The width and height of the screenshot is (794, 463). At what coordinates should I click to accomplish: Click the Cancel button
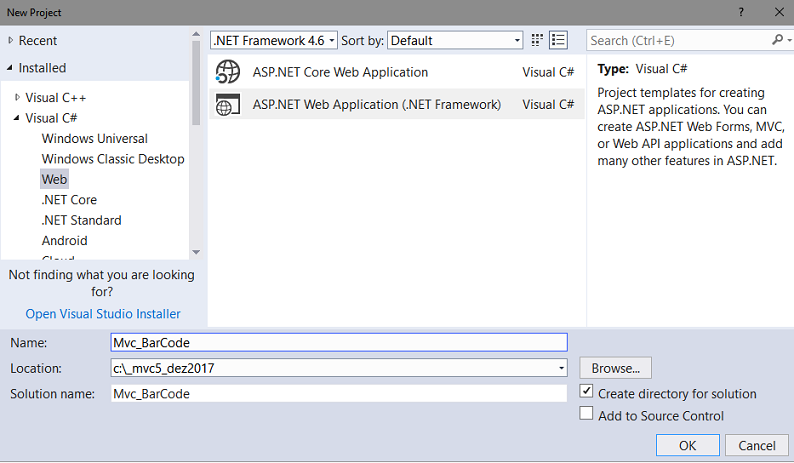[757, 445]
